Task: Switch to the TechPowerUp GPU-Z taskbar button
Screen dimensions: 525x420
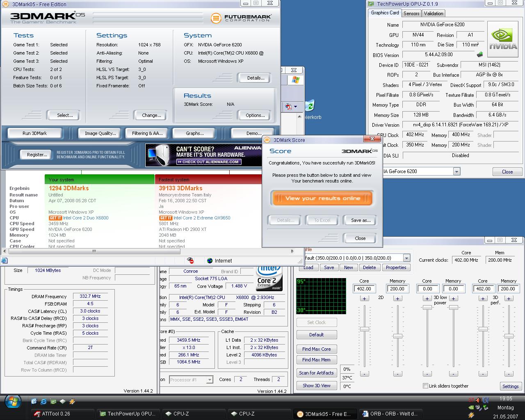Action: [x=128, y=414]
